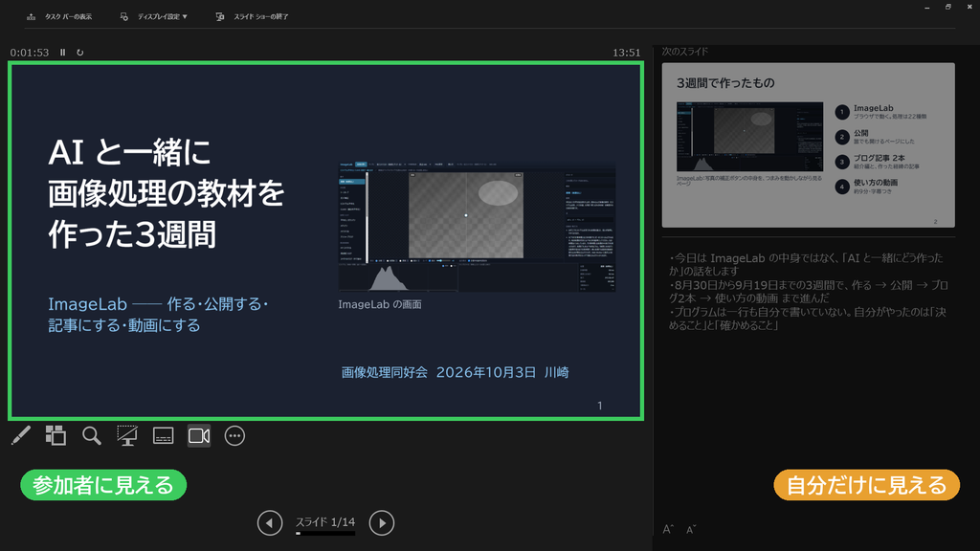Decrease the notes text size
Screen dimensions: 980x551
(691, 529)
